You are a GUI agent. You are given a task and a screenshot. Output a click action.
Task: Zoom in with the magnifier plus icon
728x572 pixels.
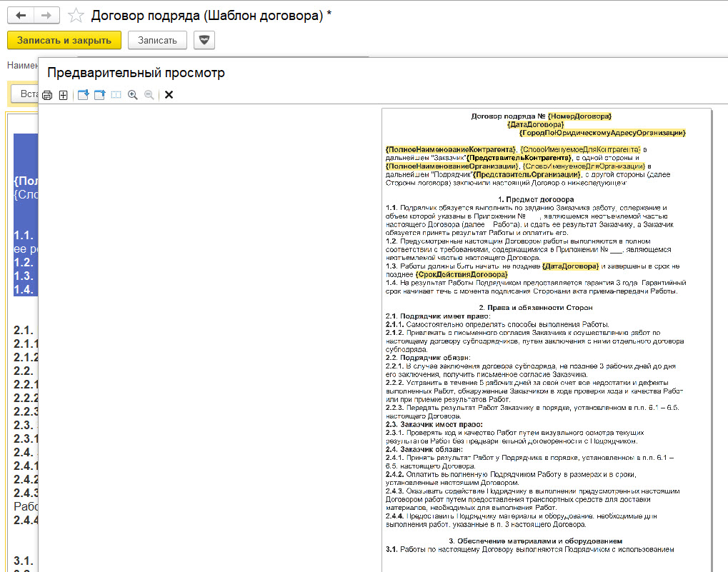tap(133, 95)
